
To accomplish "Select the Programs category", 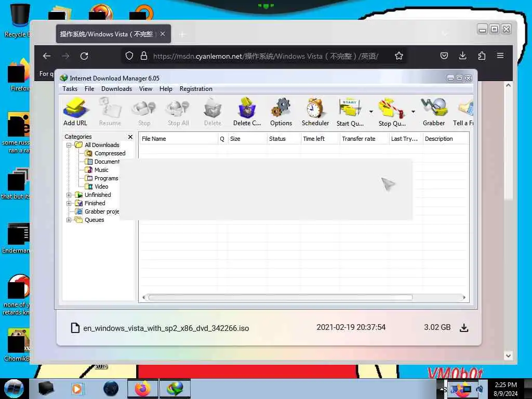I will (x=106, y=178).
